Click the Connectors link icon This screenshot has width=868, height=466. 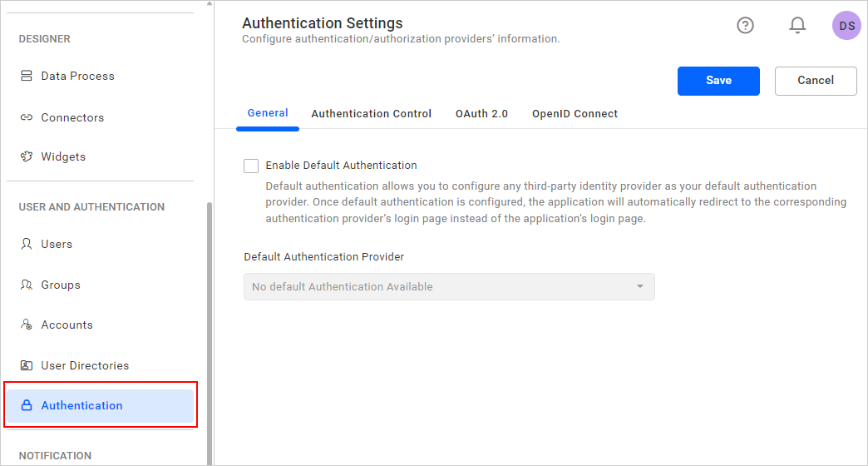pos(26,117)
